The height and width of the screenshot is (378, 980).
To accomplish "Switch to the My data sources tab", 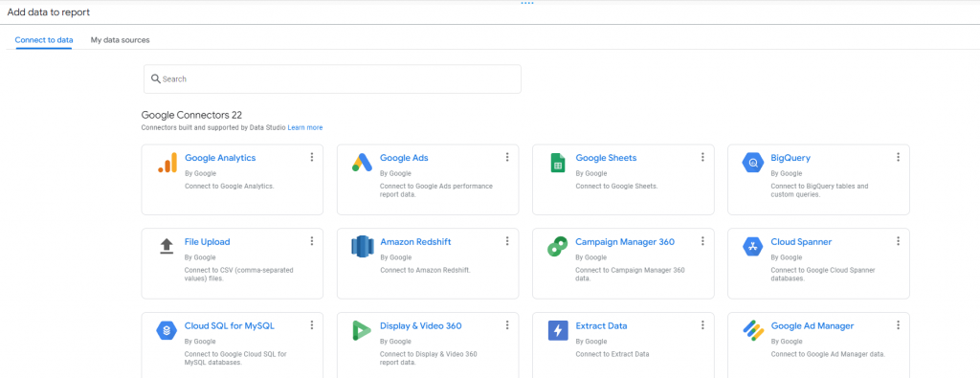I will [120, 40].
